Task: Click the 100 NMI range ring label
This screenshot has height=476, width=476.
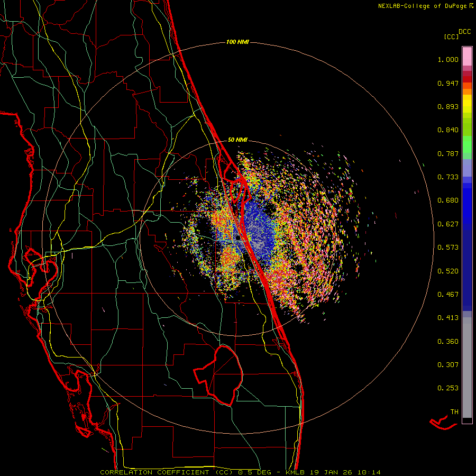Action: (237, 42)
